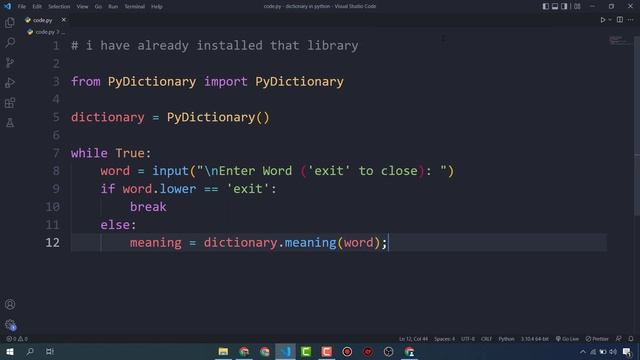The width and height of the screenshot is (640, 360).
Task: Open the Search view in activity bar
Action: click(x=10, y=42)
